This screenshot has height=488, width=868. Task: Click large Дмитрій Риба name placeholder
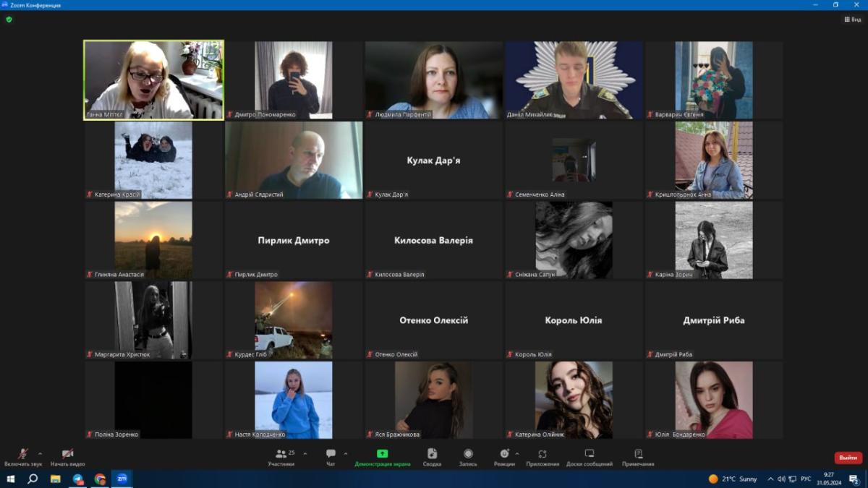tap(714, 320)
